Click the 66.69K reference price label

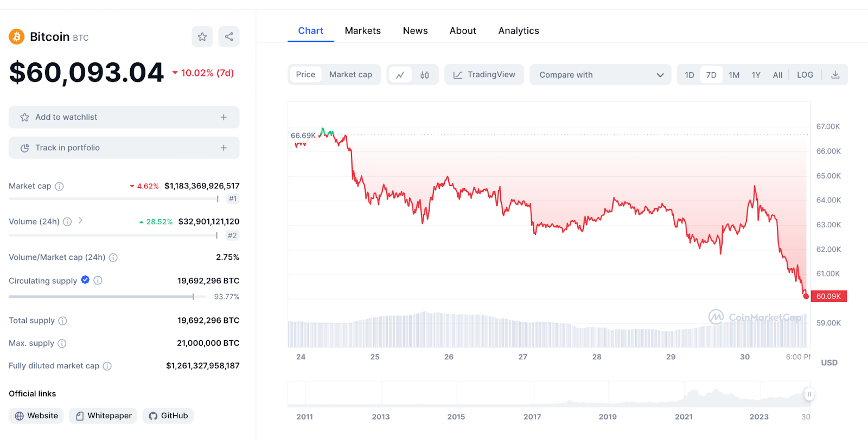coord(303,136)
